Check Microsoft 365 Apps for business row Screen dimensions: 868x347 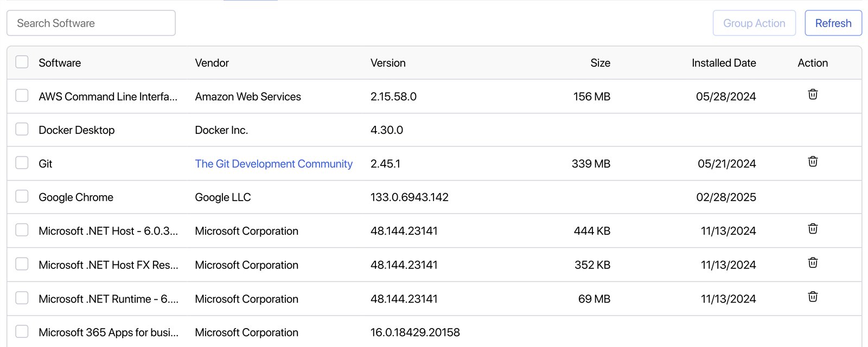(22, 331)
